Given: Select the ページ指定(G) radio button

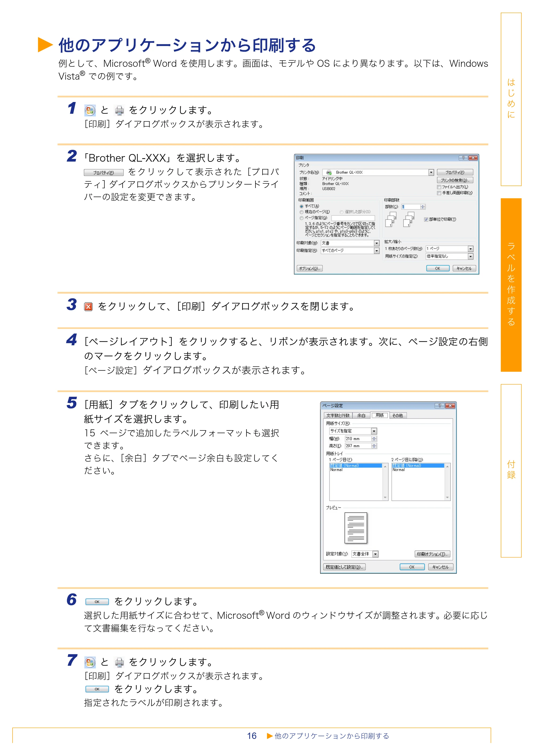Looking at the screenshot, I should pos(301,218).
